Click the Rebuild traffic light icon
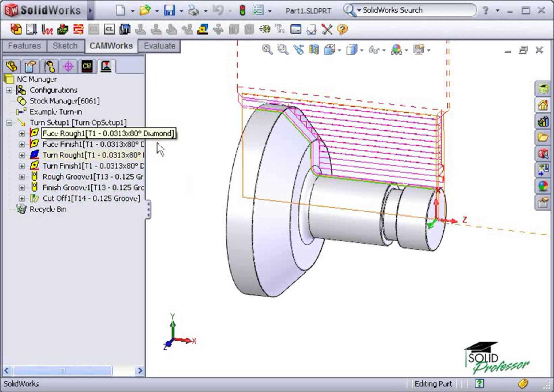Screen dimensions: 554x392 [x=242, y=10]
